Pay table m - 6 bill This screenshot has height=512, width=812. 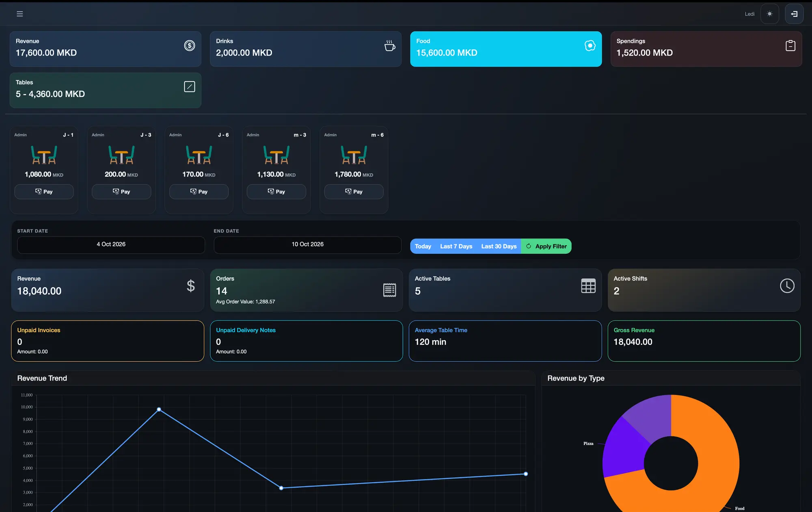pyautogui.click(x=354, y=192)
